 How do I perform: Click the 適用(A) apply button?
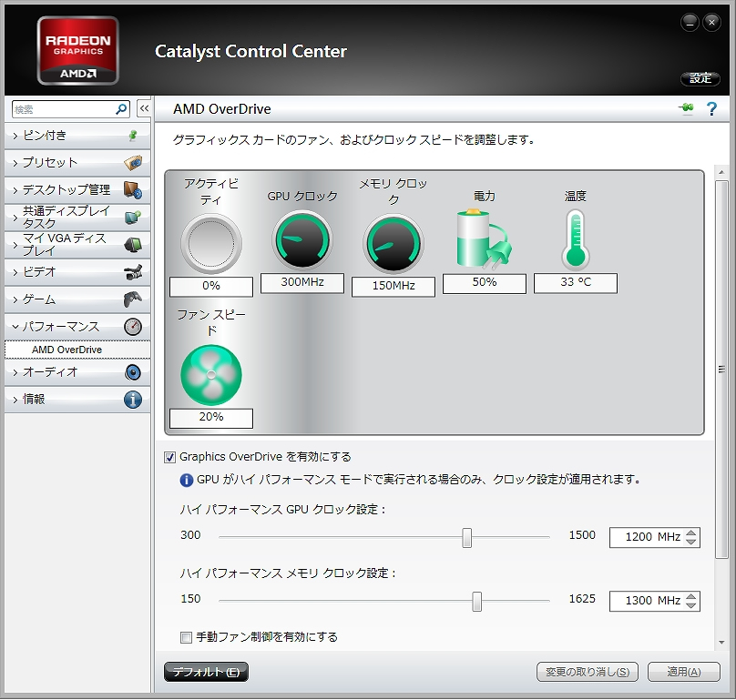point(684,672)
